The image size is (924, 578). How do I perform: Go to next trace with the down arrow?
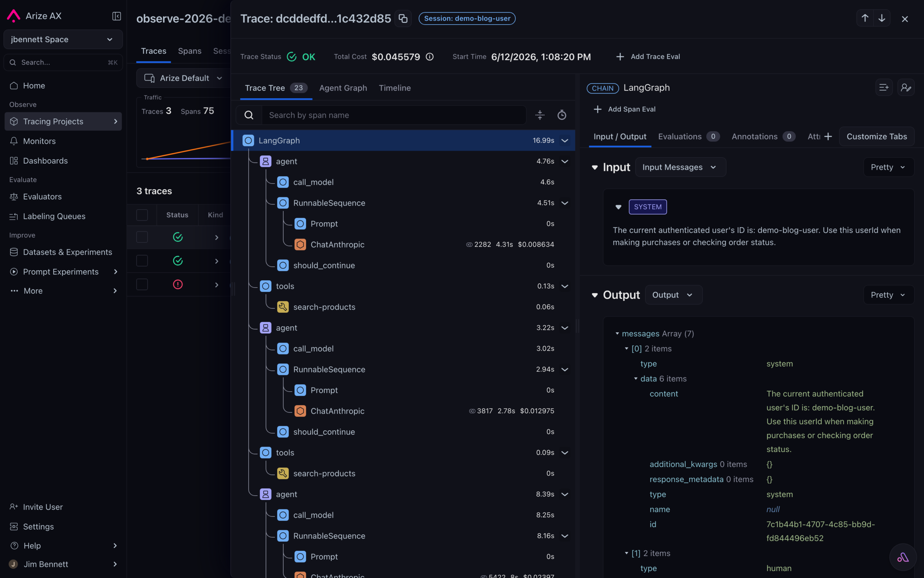tap(882, 18)
